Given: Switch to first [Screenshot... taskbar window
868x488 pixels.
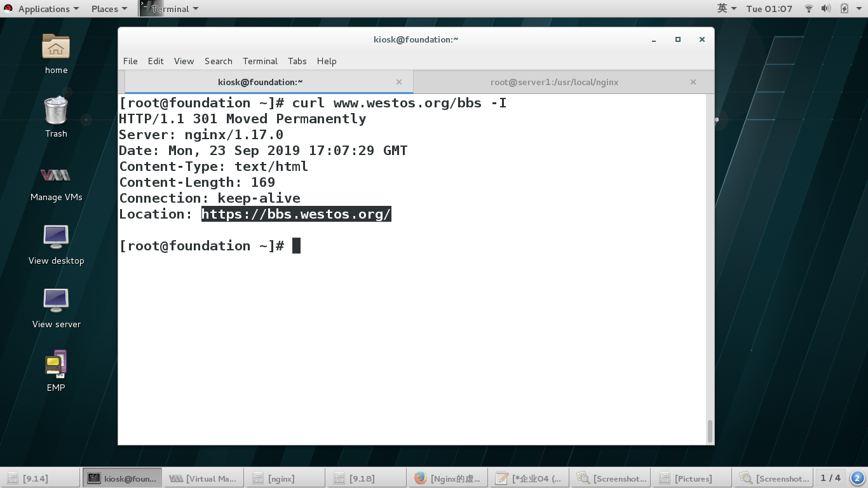Looking at the screenshot, I should pos(610,478).
